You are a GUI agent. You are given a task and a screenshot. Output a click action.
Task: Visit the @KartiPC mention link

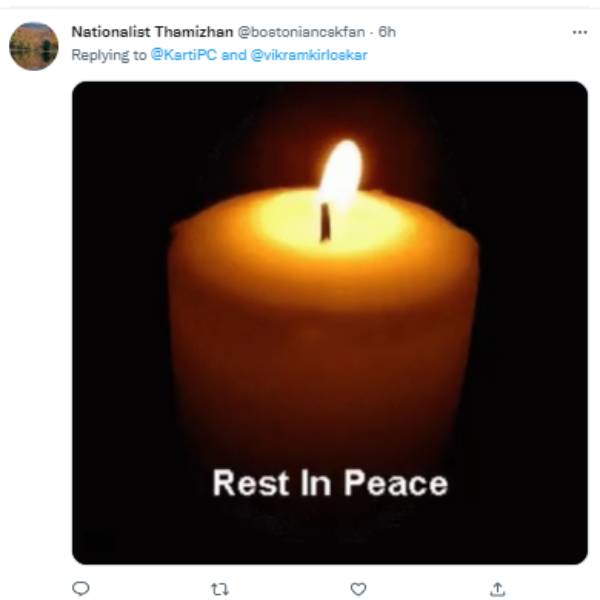(x=184, y=55)
